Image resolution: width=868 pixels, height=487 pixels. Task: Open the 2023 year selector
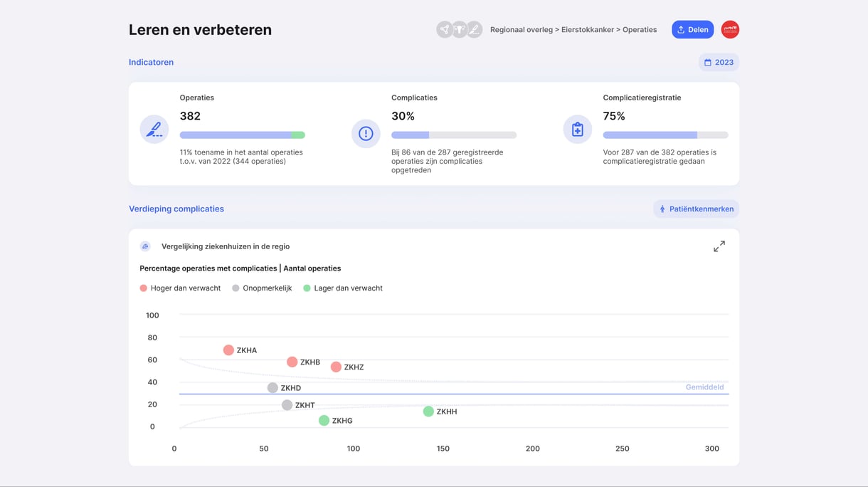(719, 62)
